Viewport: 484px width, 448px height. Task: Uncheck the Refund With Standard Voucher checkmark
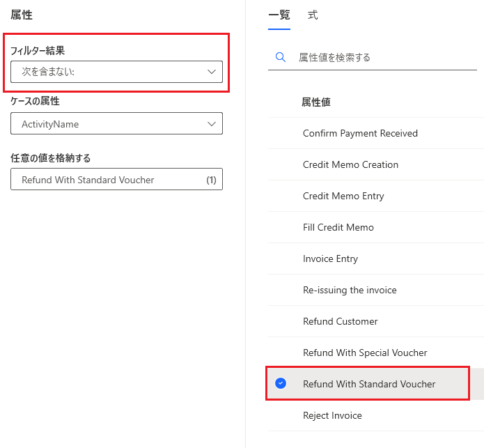(281, 383)
